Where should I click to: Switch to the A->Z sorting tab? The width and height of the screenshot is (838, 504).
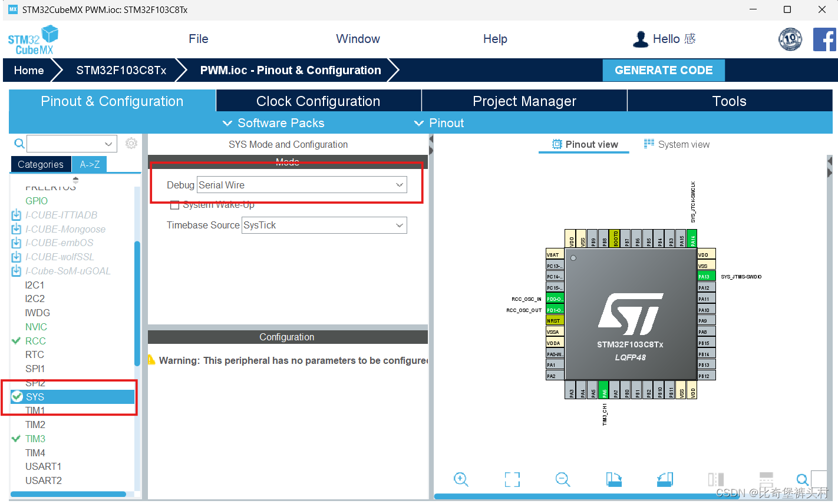point(90,164)
